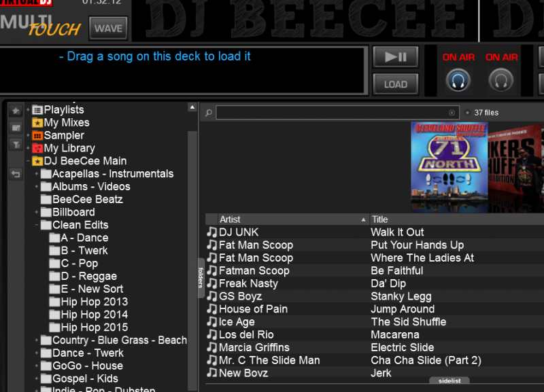Image resolution: width=544 pixels, height=392 pixels.
Task: Select House of Pain Jump Around track
Action: click(375, 309)
